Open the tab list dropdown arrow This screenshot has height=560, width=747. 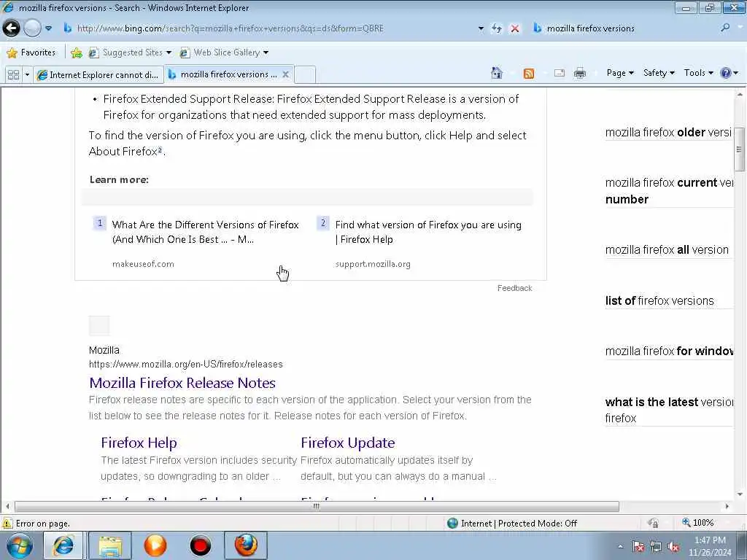(27, 75)
